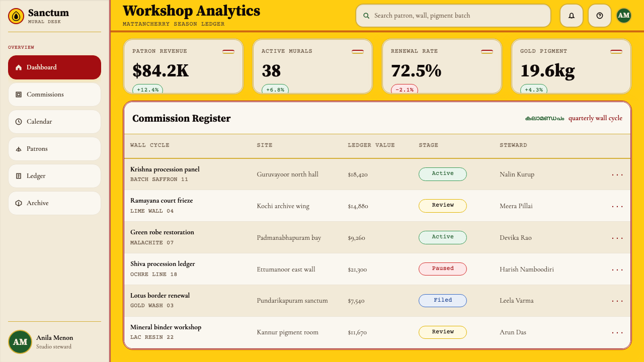Screen dimensions: 644x362
Task: Click Filed badge on Lotus border renewal
Action: tap(443, 301)
